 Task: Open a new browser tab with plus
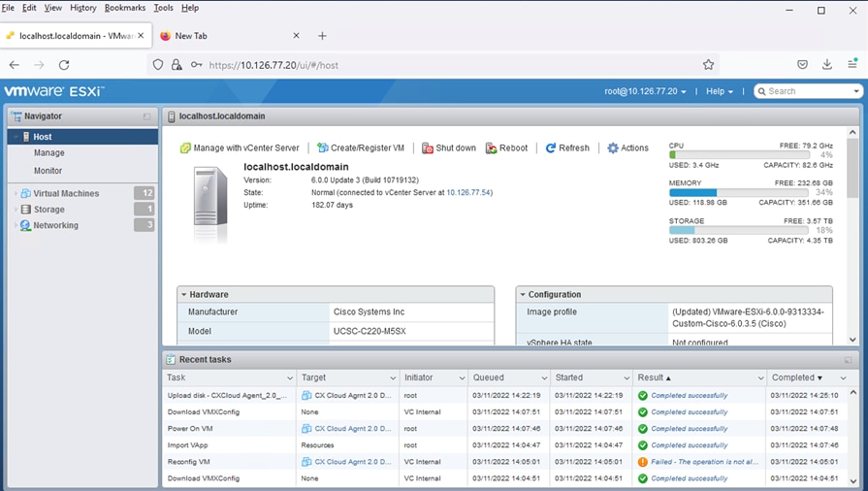tap(322, 36)
